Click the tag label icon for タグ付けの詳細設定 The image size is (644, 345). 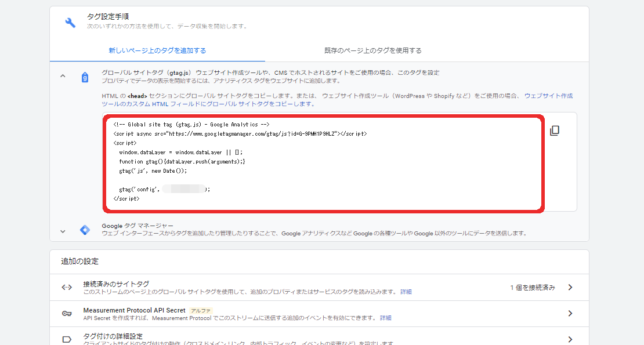(x=67, y=339)
